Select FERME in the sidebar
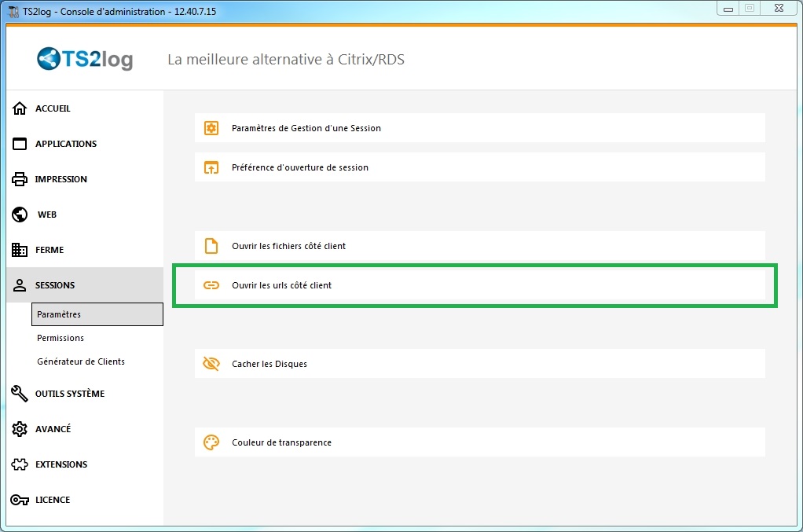 (85, 250)
